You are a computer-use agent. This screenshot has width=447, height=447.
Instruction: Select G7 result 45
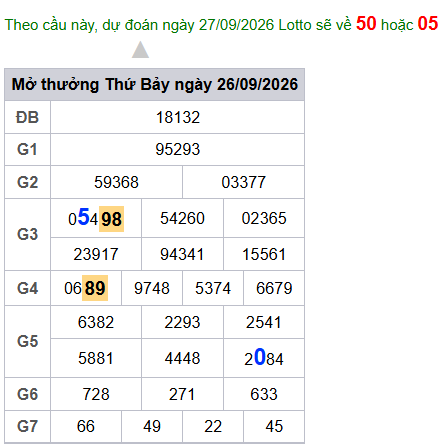pyautogui.click(x=274, y=426)
